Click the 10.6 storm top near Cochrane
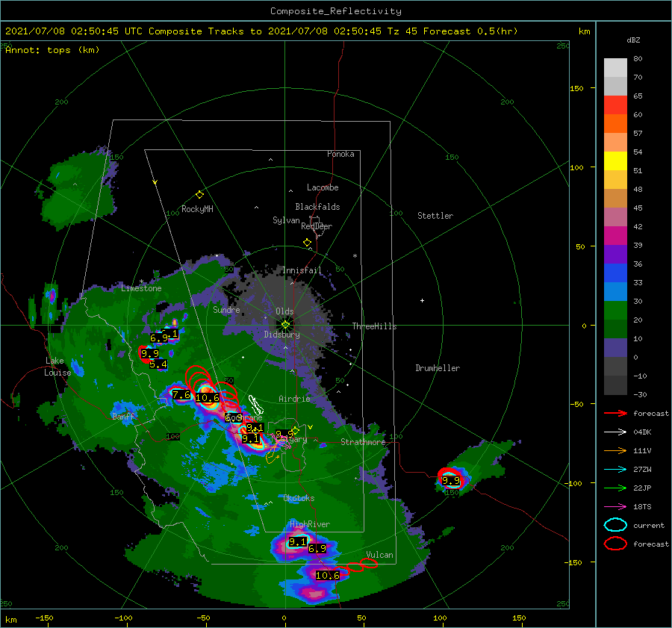The height and width of the screenshot is (628, 672). tap(208, 398)
